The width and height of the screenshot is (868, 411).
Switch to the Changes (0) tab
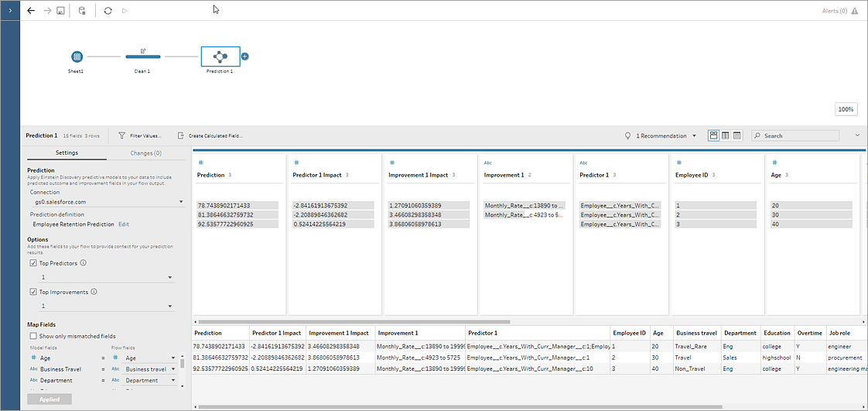(x=146, y=153)
